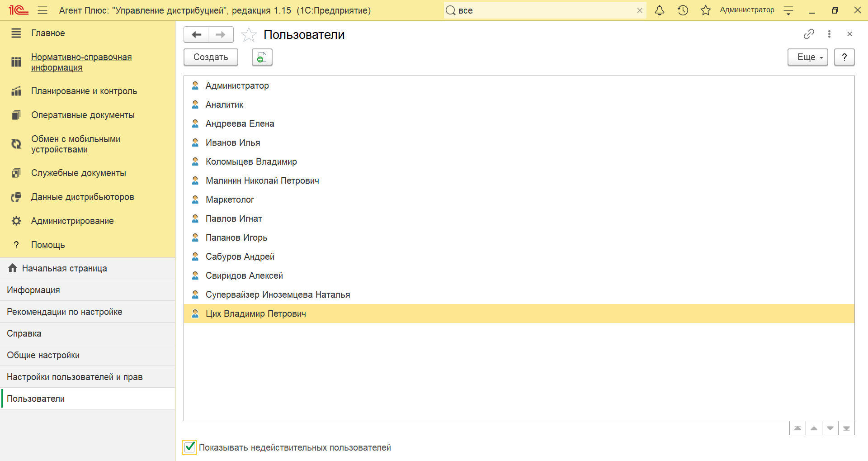The height and width of the screenshot is (461, 868).
Task: Switch to Справка tab
Action: (88, 333)
